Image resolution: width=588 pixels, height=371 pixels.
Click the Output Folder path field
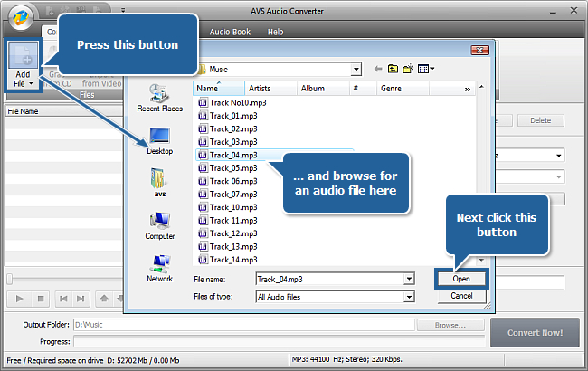coord(244,325)
